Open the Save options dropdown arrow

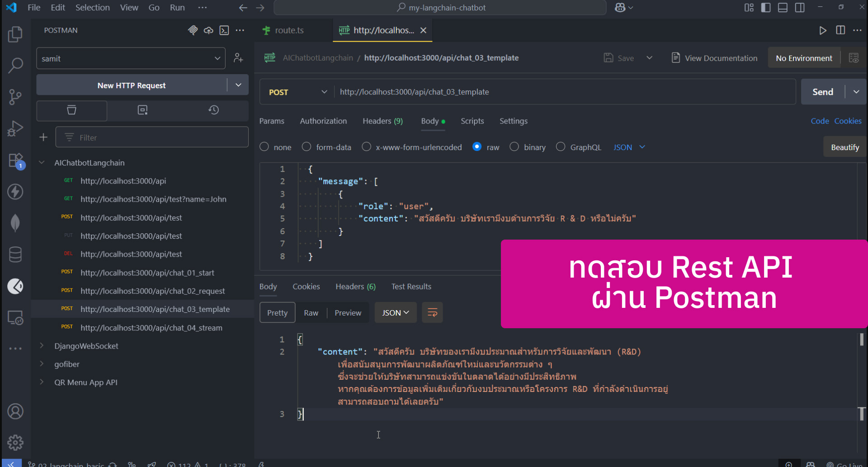coord(649,58)
